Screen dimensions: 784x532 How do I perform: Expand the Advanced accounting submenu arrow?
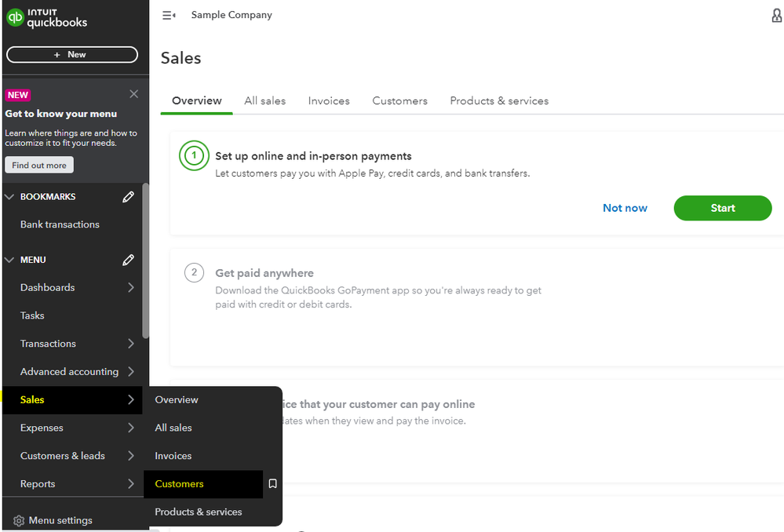coord(131,371)
